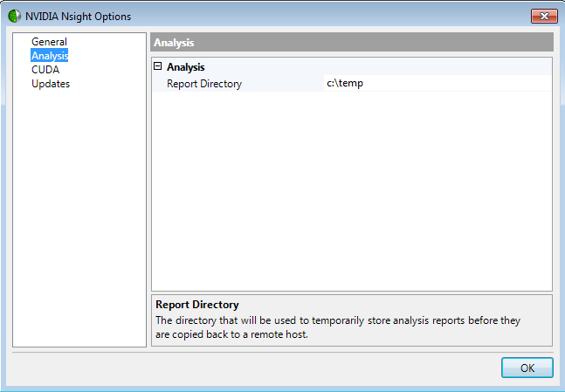The height and width of the screenshot is (392, 565).
Task: Click the NVIDIA Nsight Options title text
Action: [76, 16]
